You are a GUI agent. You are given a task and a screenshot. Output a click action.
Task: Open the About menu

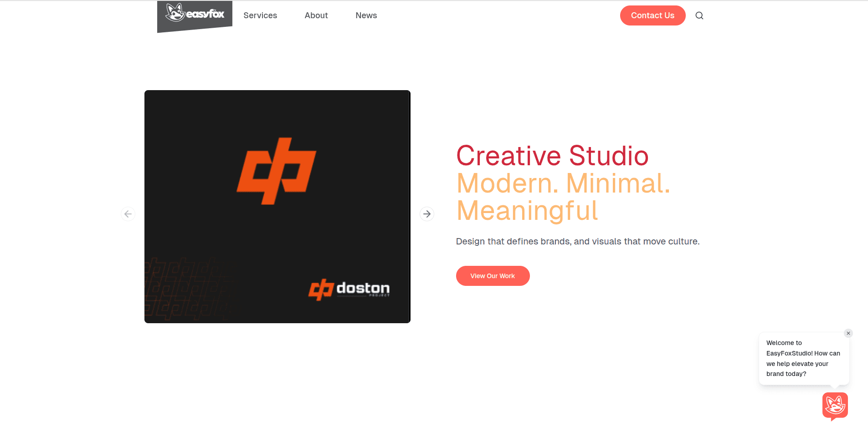point(316,15)
